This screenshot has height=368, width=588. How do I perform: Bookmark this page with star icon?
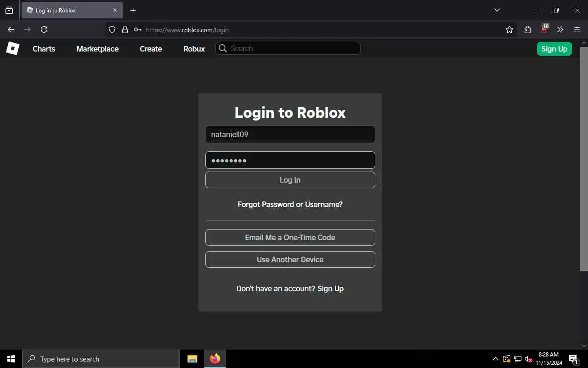[x=509, y=29]
